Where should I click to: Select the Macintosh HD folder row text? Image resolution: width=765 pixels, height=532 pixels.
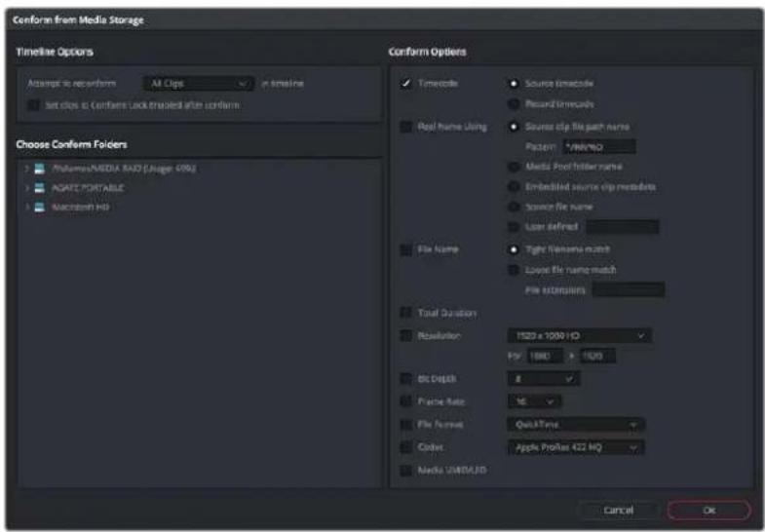pos(81,207)
